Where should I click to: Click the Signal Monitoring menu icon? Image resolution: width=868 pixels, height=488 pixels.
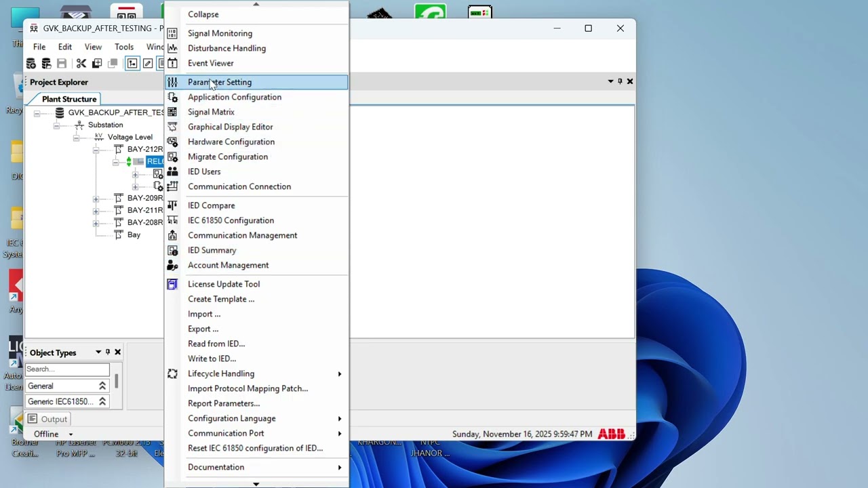(x=172, y=33)
